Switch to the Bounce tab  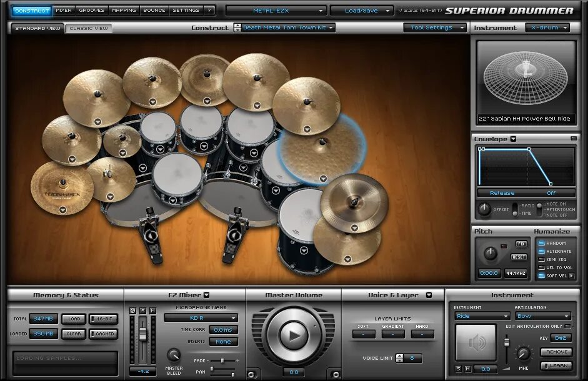tap(154, 11)
